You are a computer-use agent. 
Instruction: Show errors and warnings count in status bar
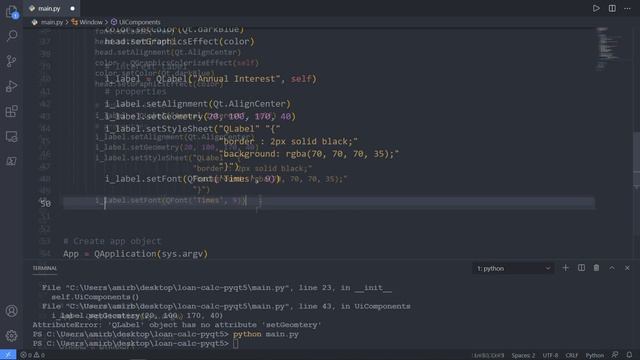(x=33, y=355)
